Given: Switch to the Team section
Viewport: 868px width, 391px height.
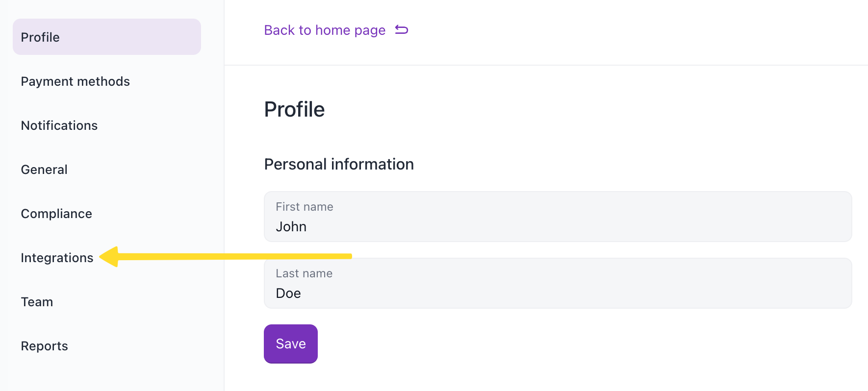Looking at the screenshot, I should (x=37, y=302).
